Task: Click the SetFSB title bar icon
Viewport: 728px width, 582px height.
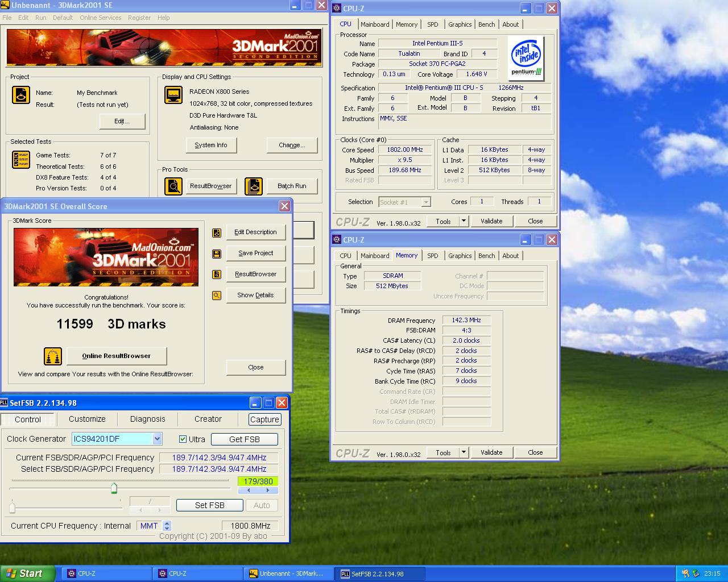Action: tap(4, 403)
